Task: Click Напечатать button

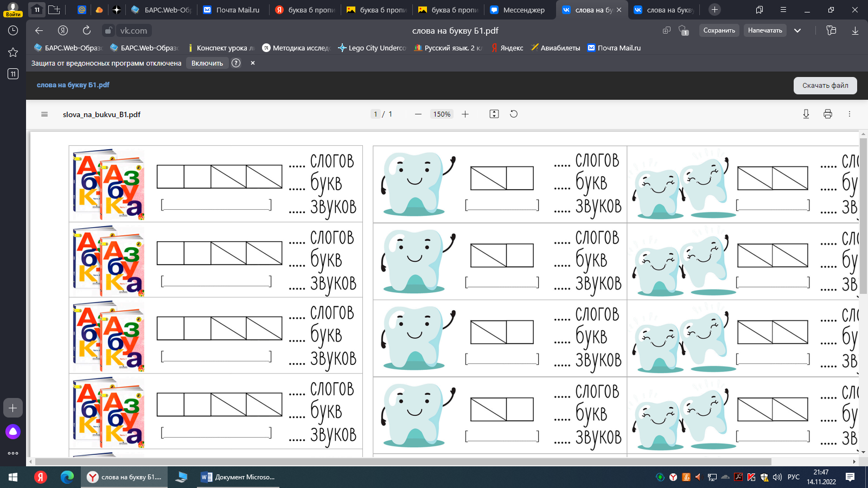Action: [765, 30]
